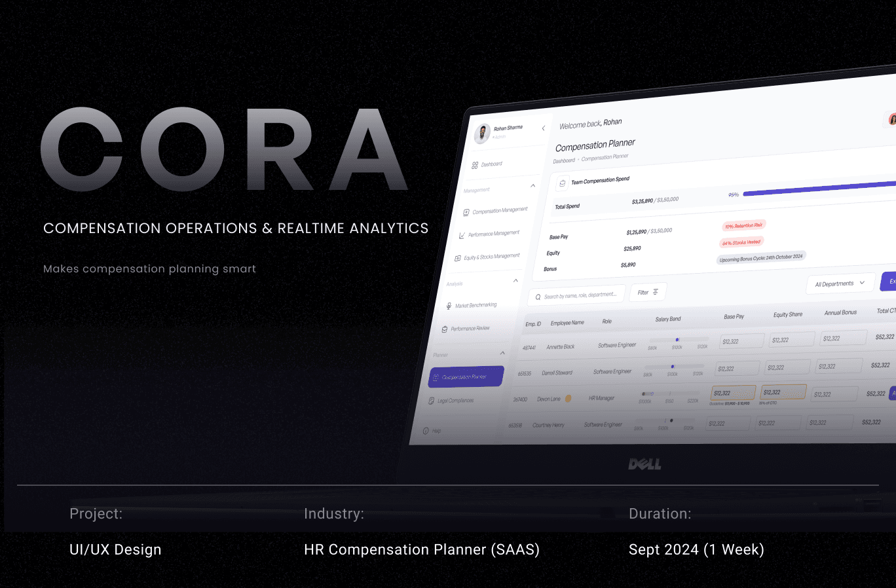
Task: Click the Legal Compliances icon
Action: (x=431, y=401)
